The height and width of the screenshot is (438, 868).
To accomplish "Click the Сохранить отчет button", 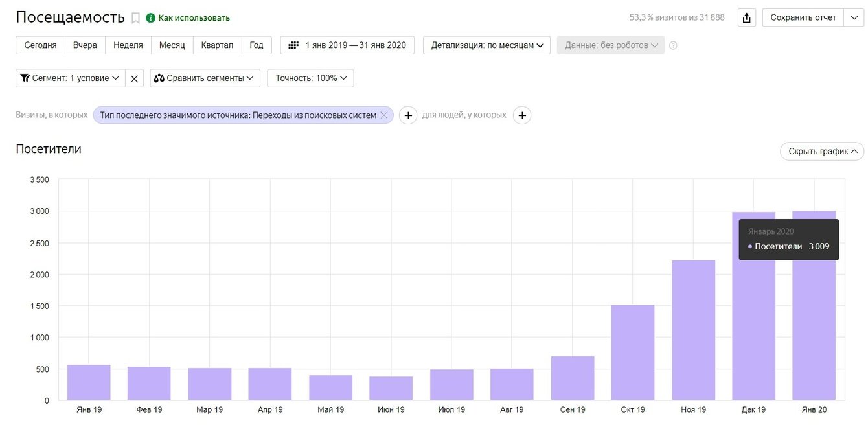I will 803,18.
